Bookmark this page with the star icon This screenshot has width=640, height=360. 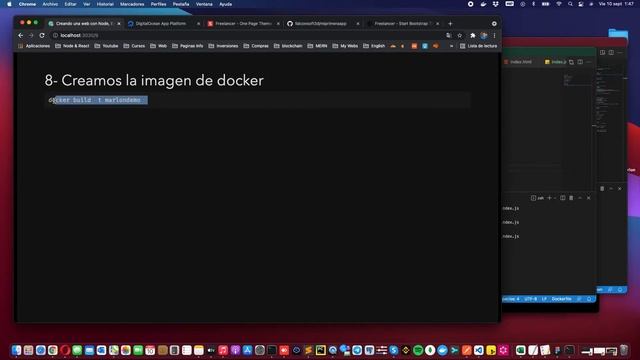460,36
